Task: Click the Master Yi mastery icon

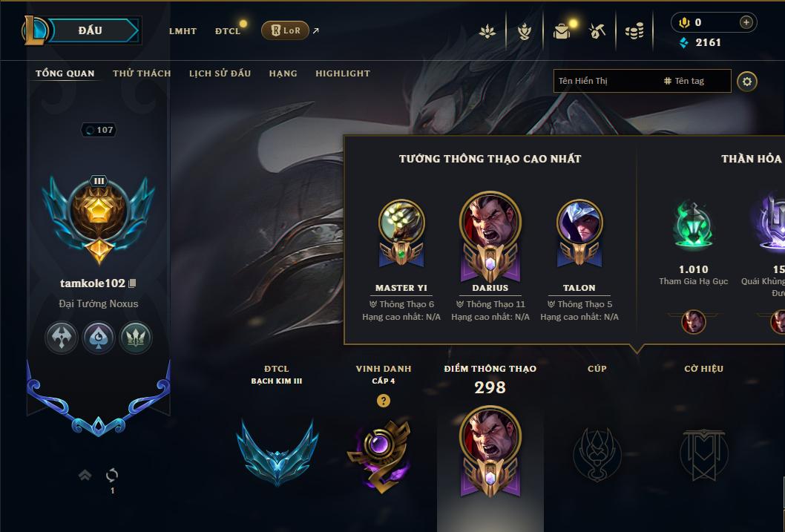Action: point(401,231)
